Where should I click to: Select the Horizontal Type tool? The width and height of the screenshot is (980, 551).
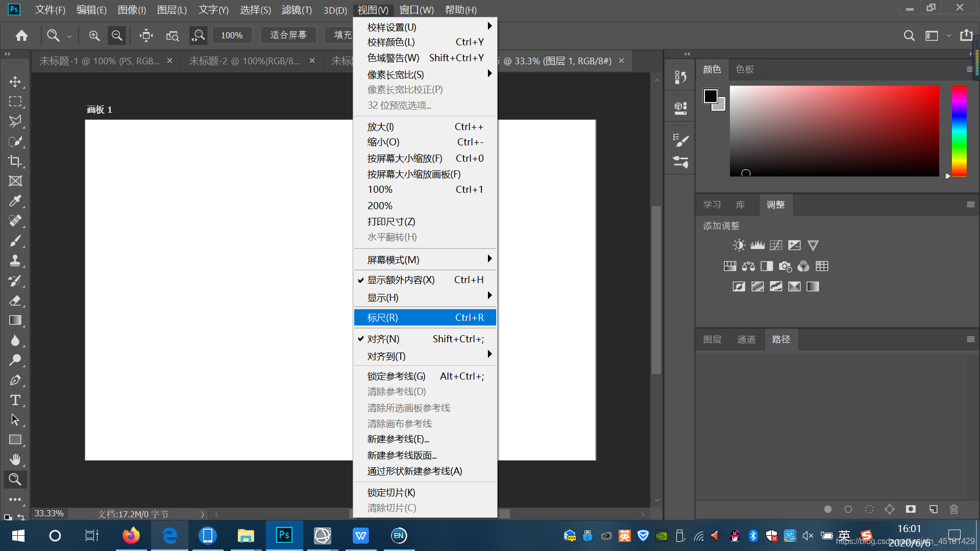15,400
